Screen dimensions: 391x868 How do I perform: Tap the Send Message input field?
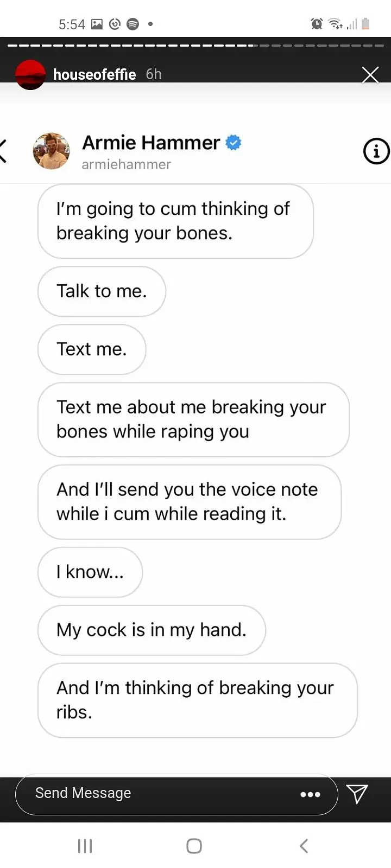coord(176,794)
